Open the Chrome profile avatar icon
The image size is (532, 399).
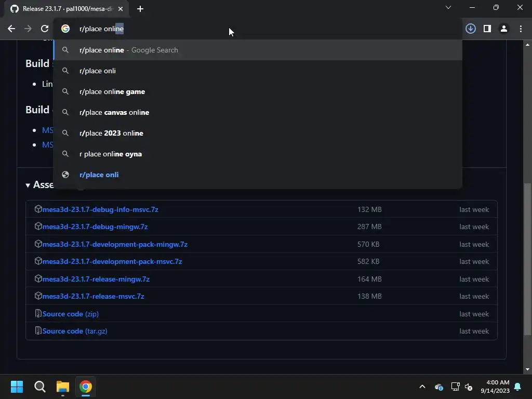click(504, 29)
